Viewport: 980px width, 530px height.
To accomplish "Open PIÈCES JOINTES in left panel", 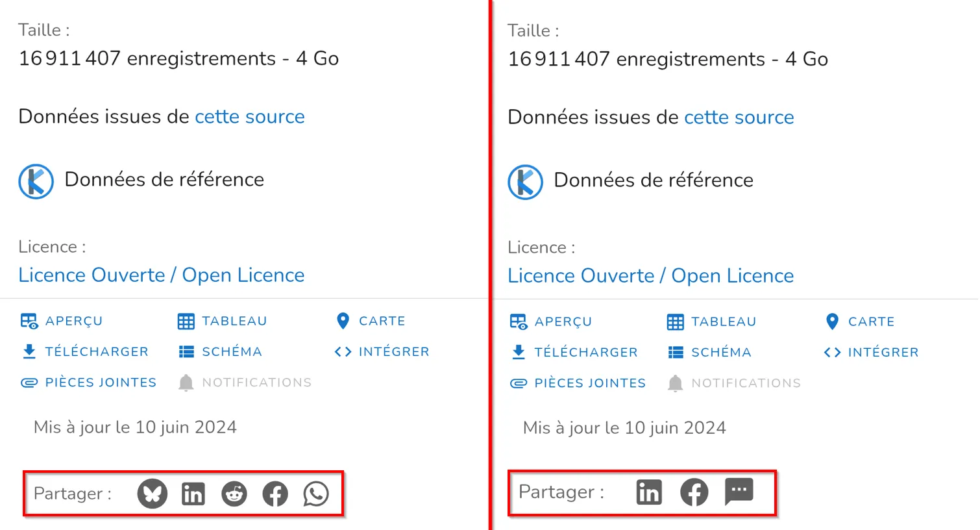I will coord(88,383).
